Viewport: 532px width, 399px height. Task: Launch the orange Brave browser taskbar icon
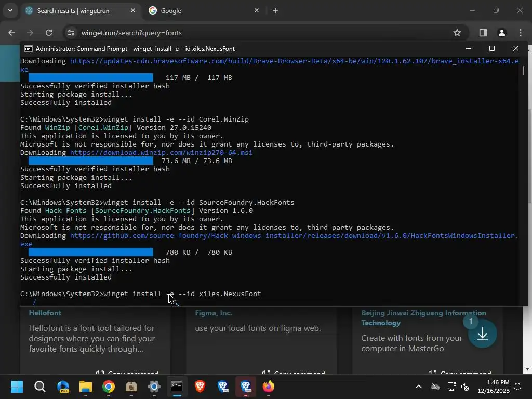coord(200,387)
